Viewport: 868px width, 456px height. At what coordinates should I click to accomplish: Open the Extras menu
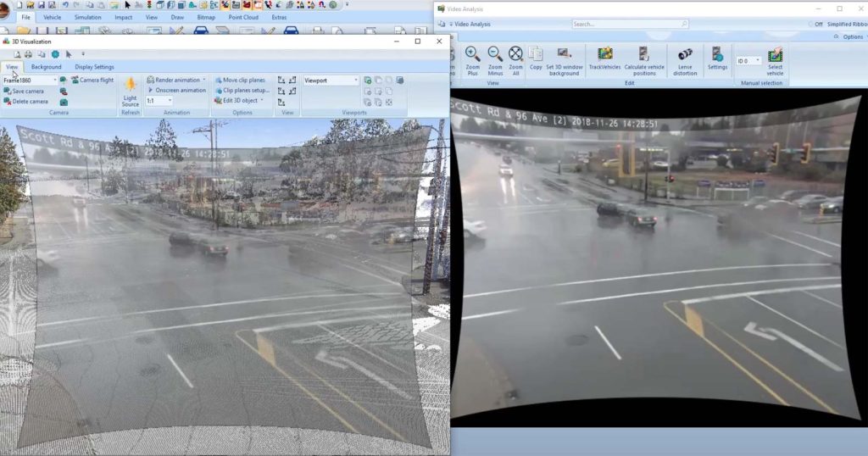click(x=279, y=17)
